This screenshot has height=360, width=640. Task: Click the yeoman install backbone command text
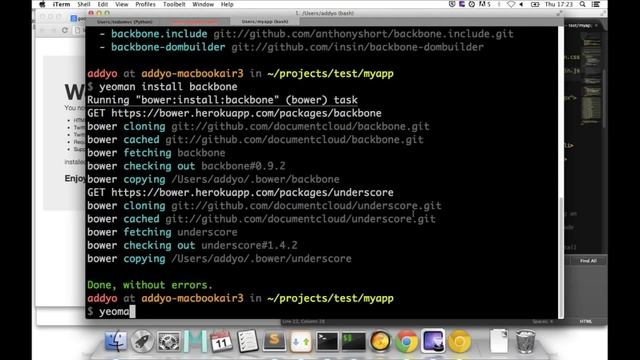[168, 87]
